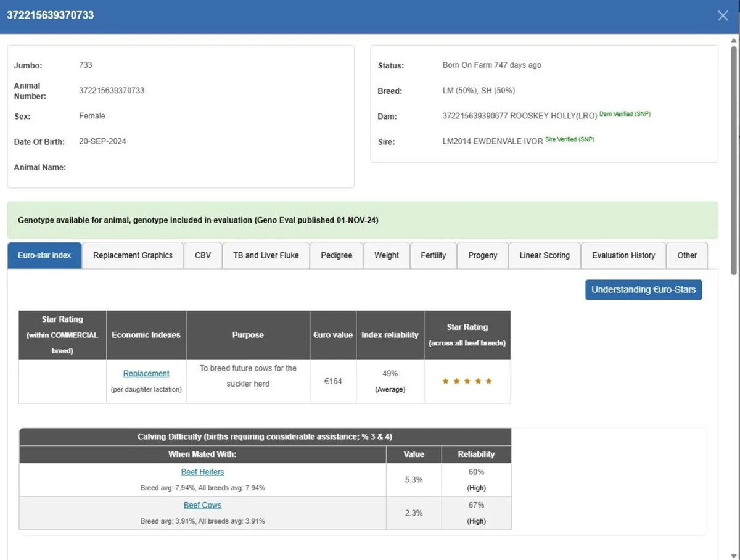Click the five-star rating icons
Image resolution: width=740 pixels, height=560 pixels.
click(x=467, y=381)
